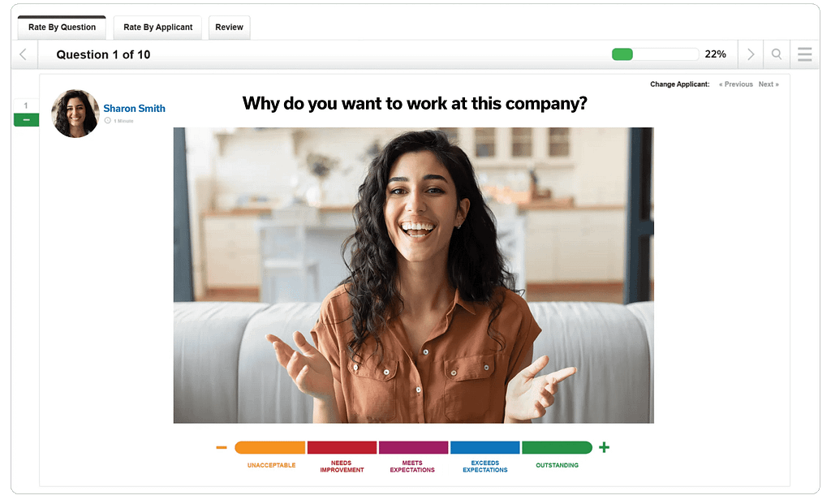Select the Rate By Question tab
The image size is (831, 504).
(62, 27)
